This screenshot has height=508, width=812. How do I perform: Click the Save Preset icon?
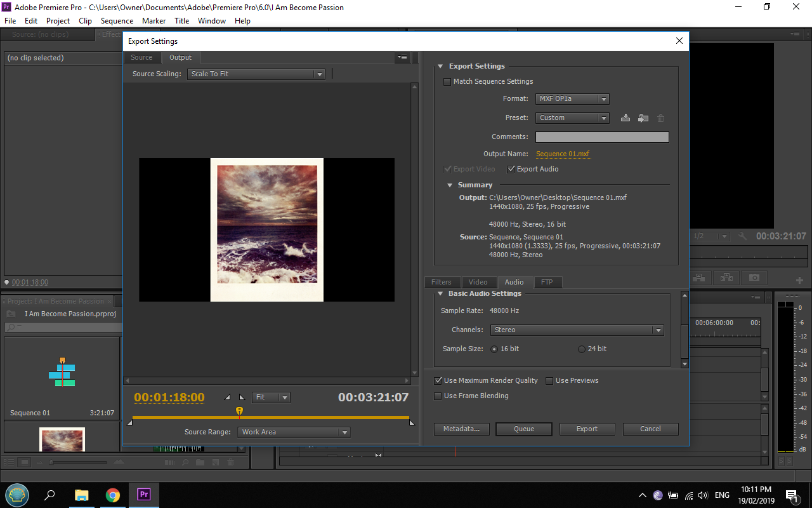pos(625,117)
